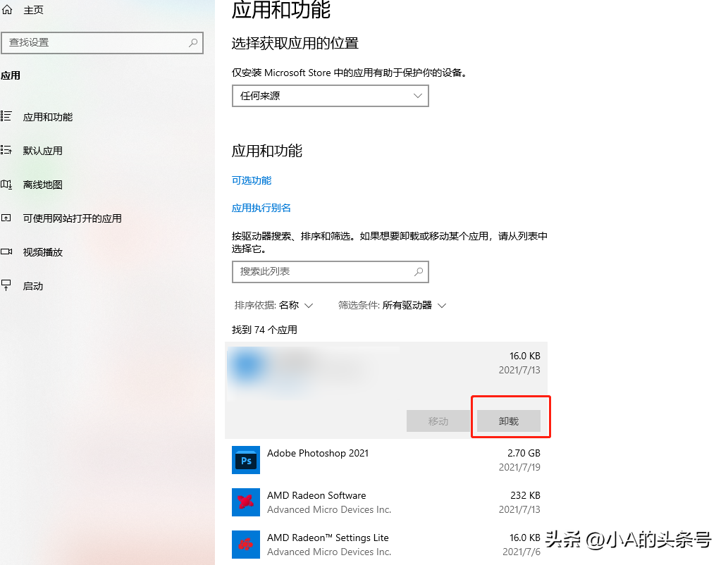The height and width of the screenshot is (565, 728).
Task: Go to 离线地图 settings
Action: point(43,185)
